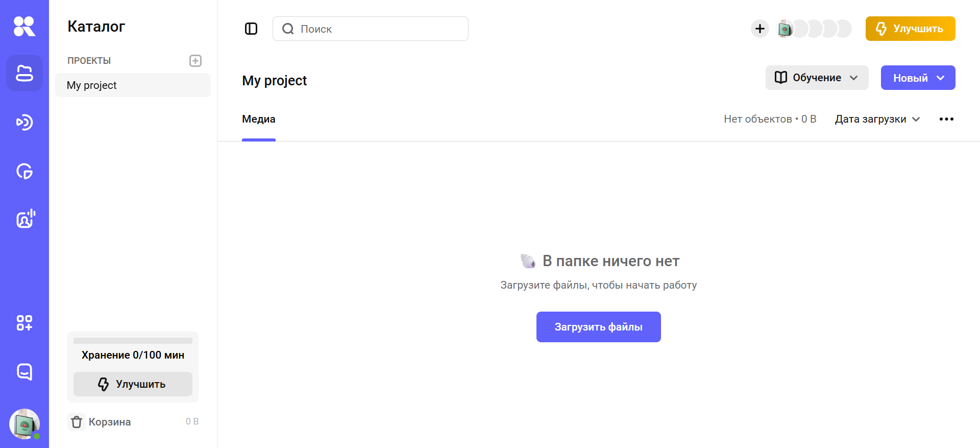Click the Хранение 0/100 мин progress bar

[133, 340]
